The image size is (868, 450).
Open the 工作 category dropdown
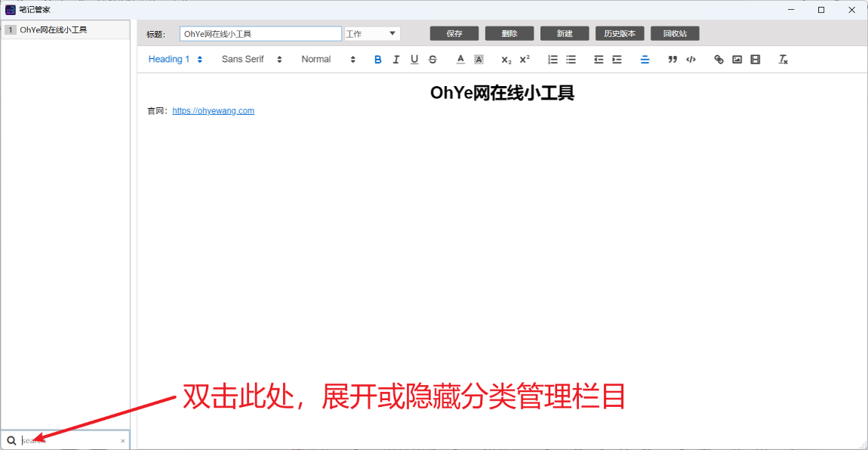[372, 34]
